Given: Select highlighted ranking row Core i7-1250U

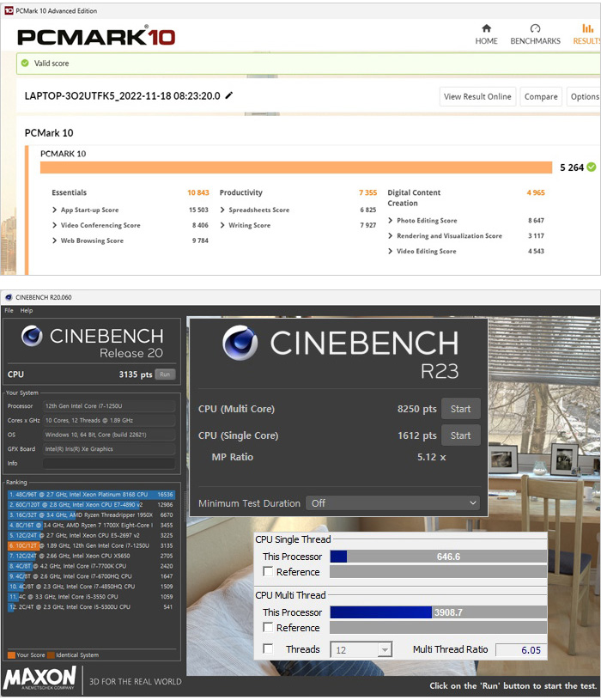Looking at the screenshot, I should [x=91, y=545].
